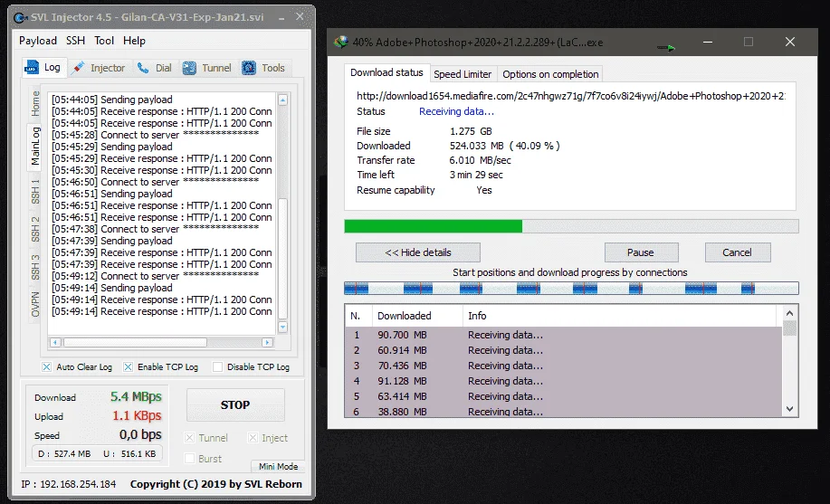
Task: Open the Speed Limiter tab
Action: 463,74
